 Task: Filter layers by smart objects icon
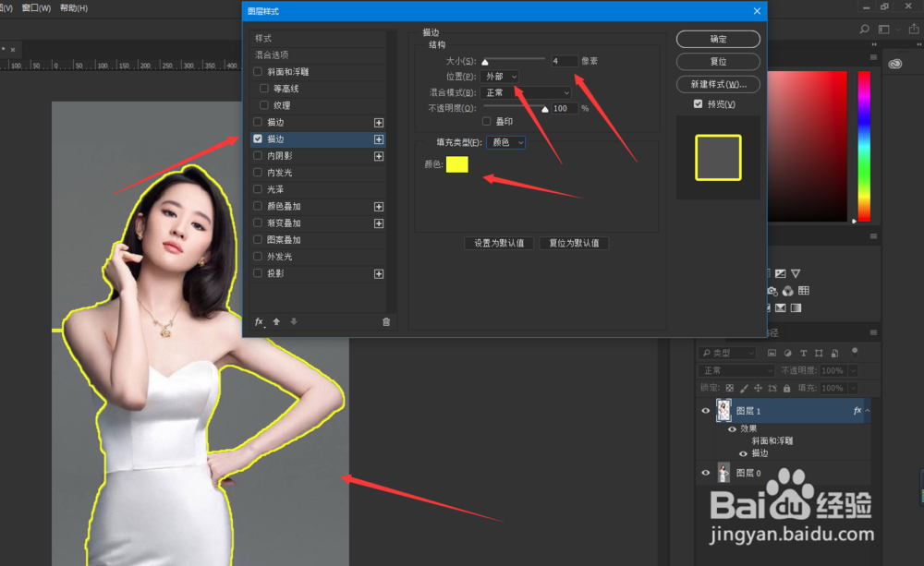[835, 353]
